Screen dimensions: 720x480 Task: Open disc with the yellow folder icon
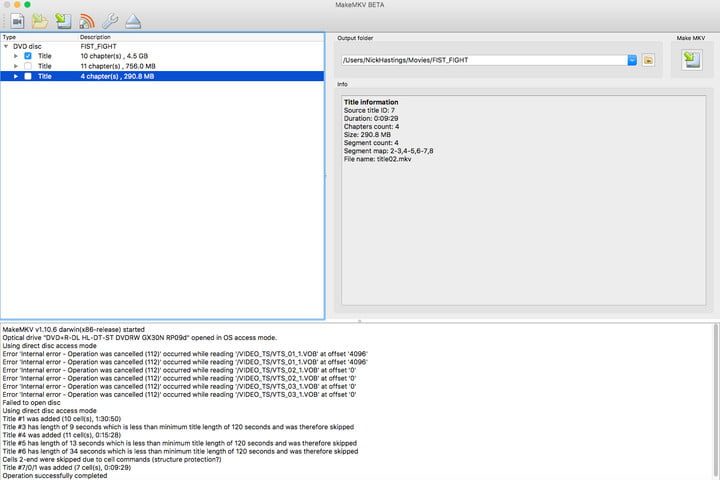point(39,20)
